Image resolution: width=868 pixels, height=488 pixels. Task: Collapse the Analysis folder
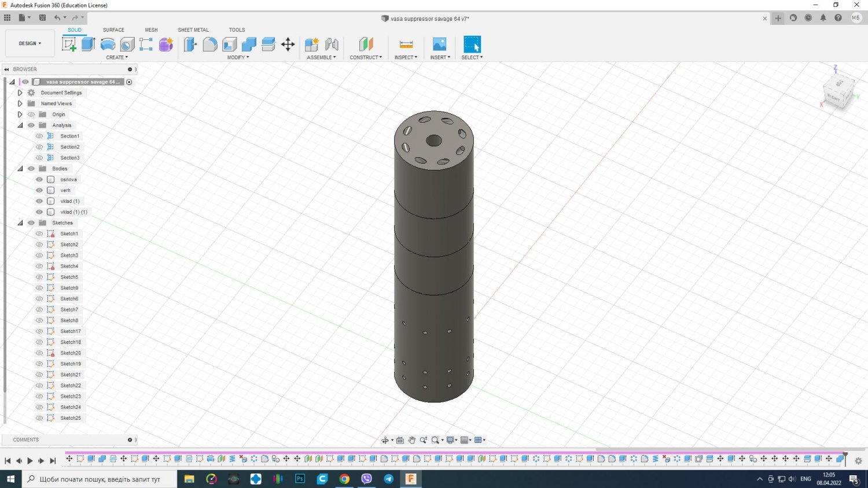point(20,125)
